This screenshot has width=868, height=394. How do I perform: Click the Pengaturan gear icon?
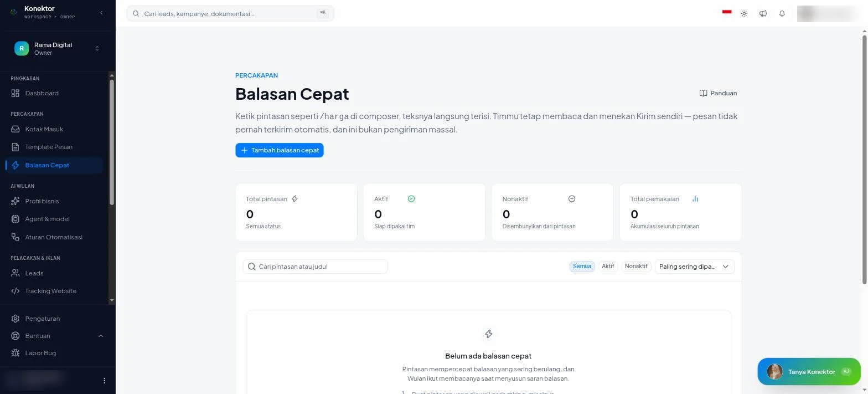pyautogui.click(x=15, y=319)
